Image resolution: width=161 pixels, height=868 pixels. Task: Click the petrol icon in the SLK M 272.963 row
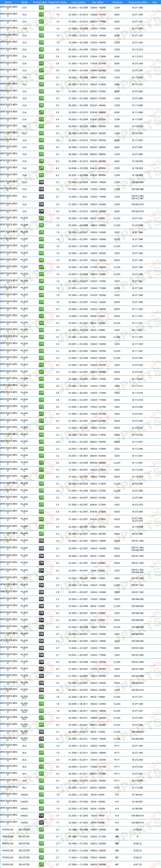(x=41, y=773)
